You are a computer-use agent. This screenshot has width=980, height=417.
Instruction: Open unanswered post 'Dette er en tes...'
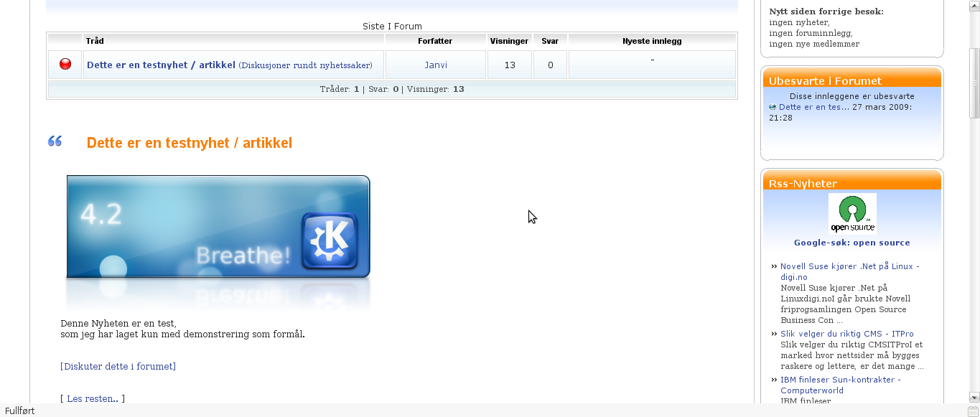814,107
